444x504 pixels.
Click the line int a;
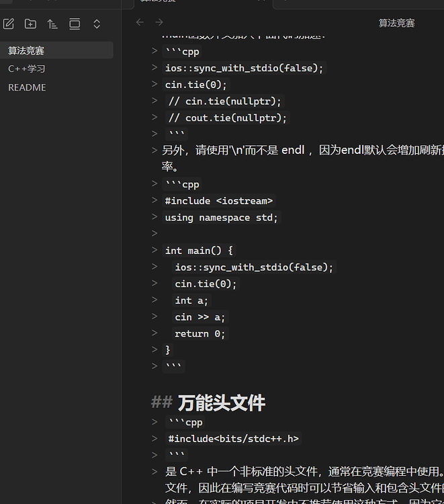point(191,300)
